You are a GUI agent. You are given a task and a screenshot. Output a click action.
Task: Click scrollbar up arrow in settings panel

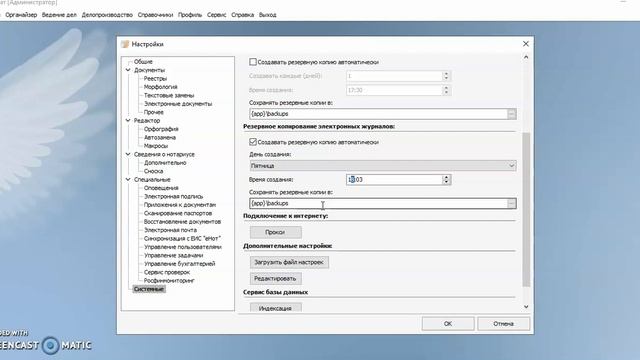click(526, 57)
